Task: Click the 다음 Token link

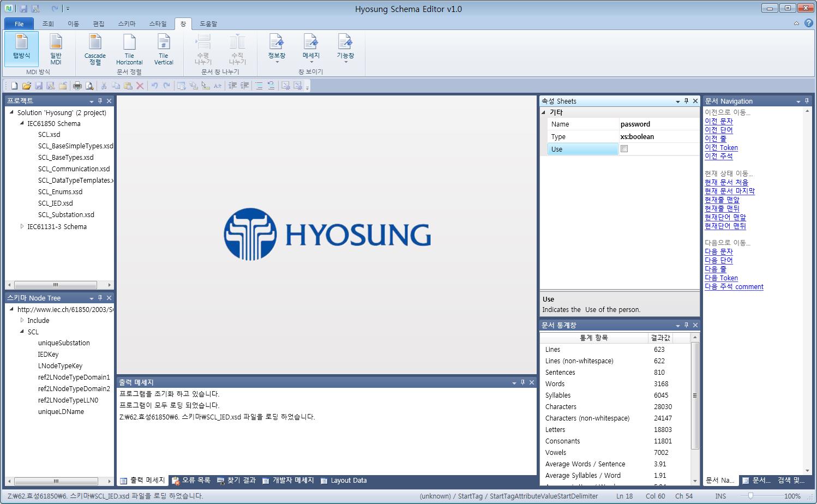Action: pyautogui.click(x=721, y=278)
